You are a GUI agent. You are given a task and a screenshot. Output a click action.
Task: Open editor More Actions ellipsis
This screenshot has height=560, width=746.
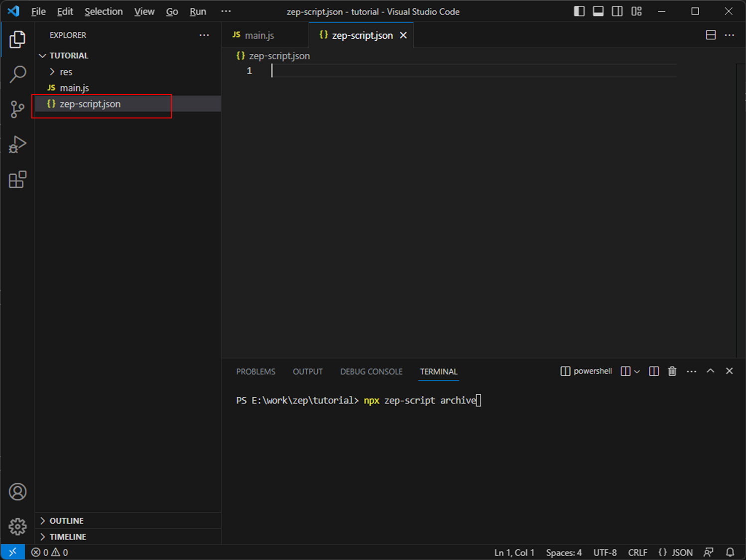[x=730, y=35]
